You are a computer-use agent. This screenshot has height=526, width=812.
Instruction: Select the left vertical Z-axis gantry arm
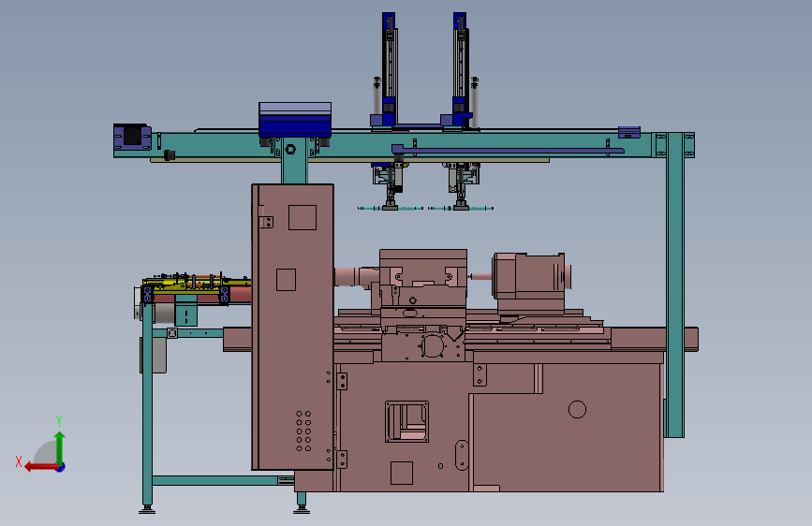tap(390, 69)
